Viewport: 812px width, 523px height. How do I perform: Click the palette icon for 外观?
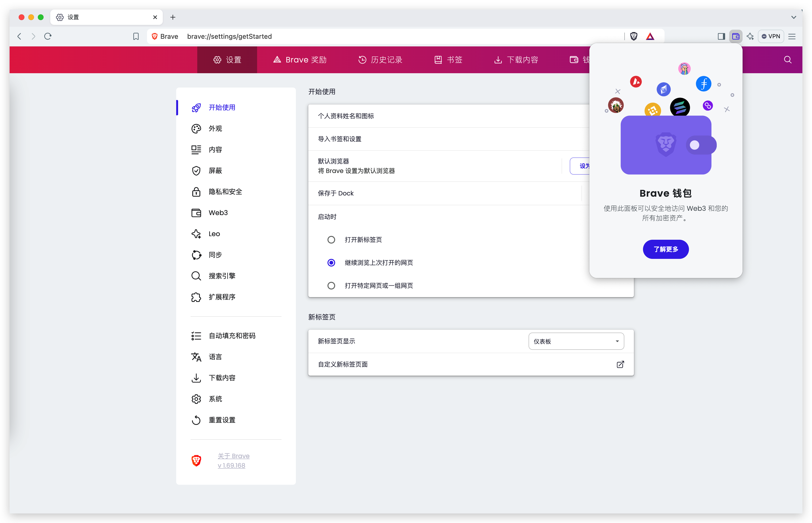click(196, 129)
